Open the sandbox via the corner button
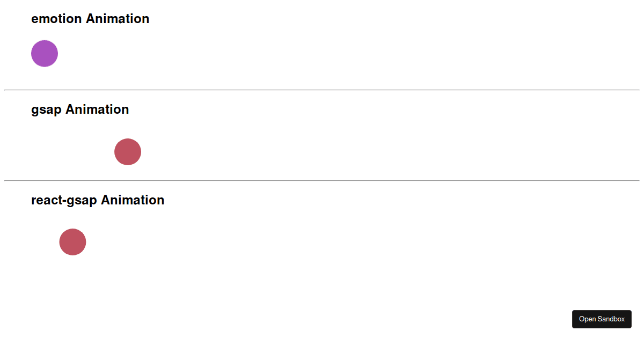Screen dimensions: 644x338 click(602, 319)
